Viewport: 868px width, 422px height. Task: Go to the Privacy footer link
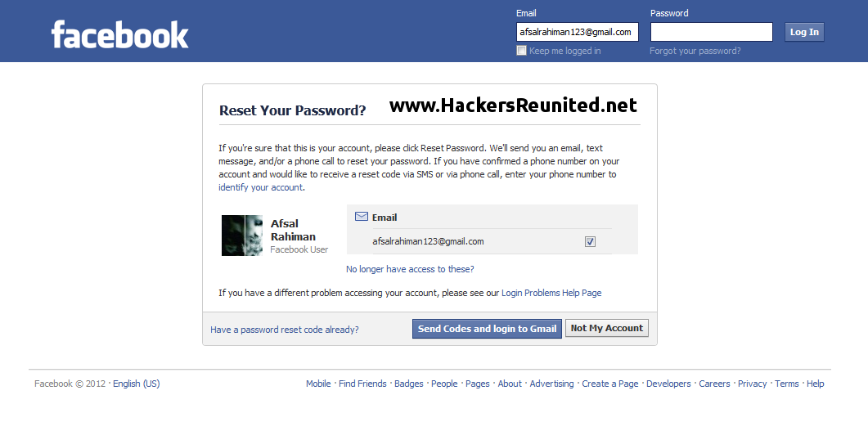752,384
